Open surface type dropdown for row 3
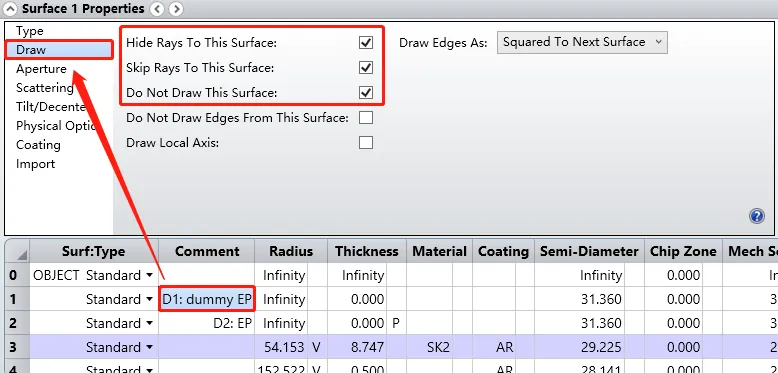Viewport: 778px width, 373px height. 150,347
